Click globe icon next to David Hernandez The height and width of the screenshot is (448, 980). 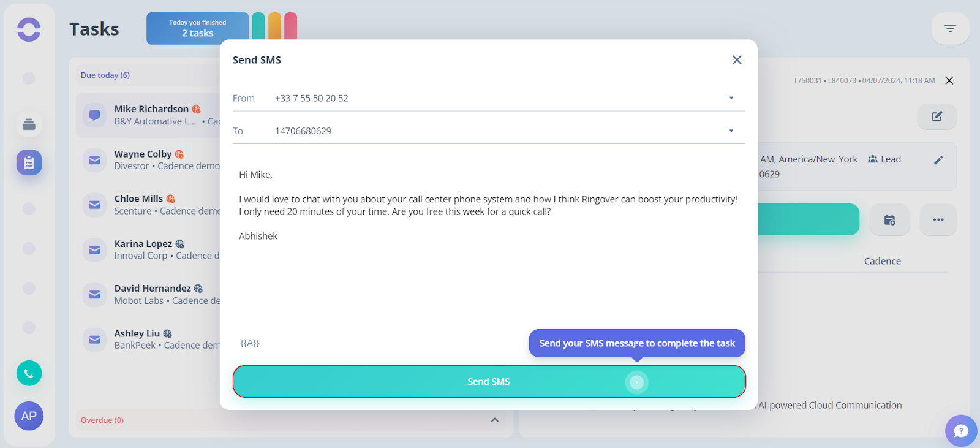coord(198,289)
